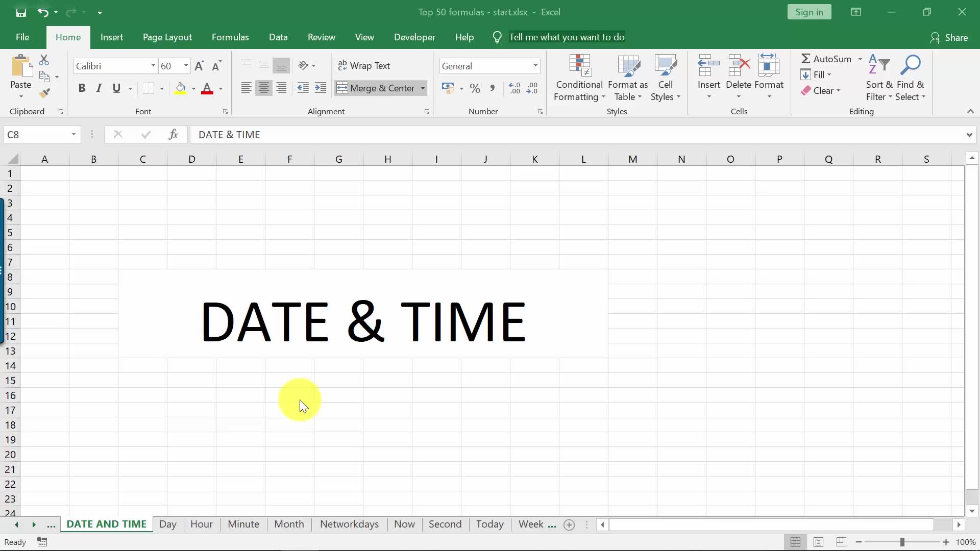The height and width of the screenshot is (551, 980).
Task: Switch to Page Break Preview view
Action: pyautogui.click(x=841, y=542)
